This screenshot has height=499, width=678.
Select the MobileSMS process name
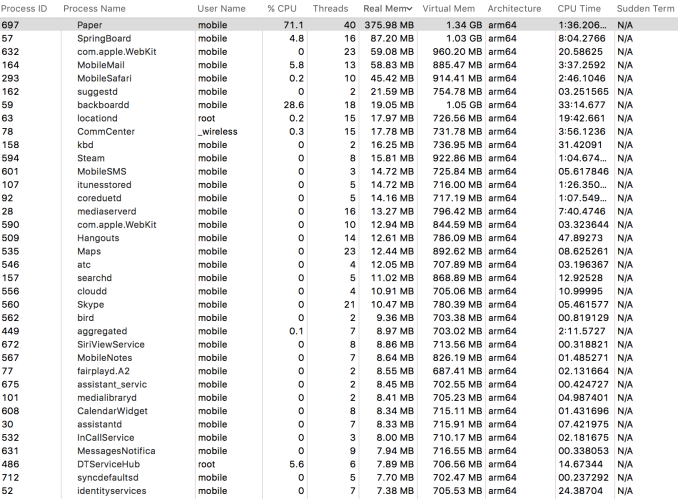click(x=102, y=172)
